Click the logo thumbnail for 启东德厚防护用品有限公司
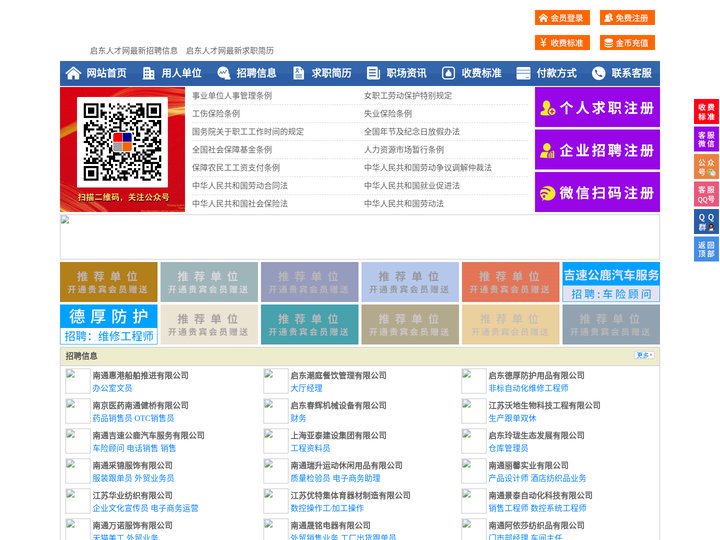Image resolution: width=720 pixels, height=540 pixels. point(473,381)
